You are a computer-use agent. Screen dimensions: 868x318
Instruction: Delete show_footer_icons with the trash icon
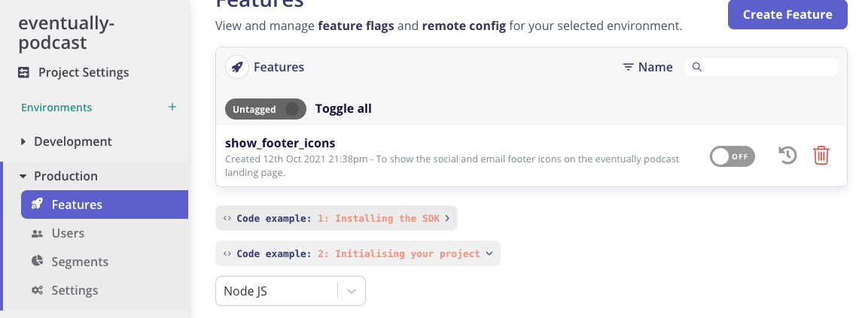click(x=821, y=156)
